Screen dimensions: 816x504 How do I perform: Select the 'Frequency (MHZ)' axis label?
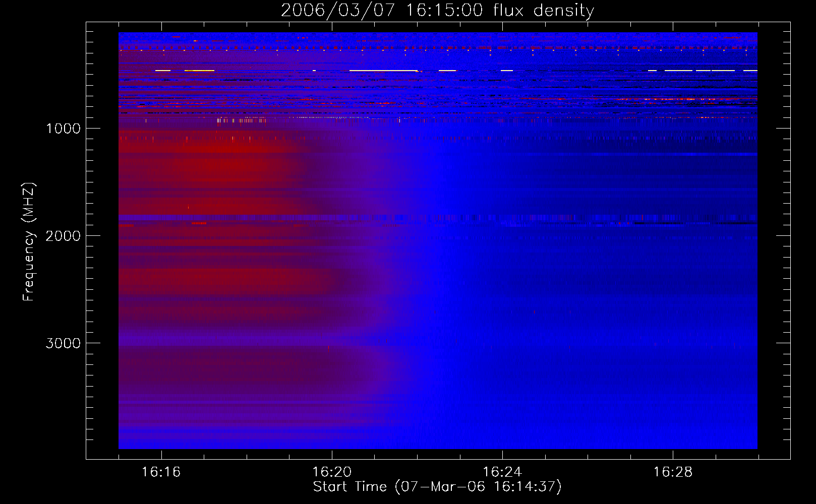click(29, 242)
